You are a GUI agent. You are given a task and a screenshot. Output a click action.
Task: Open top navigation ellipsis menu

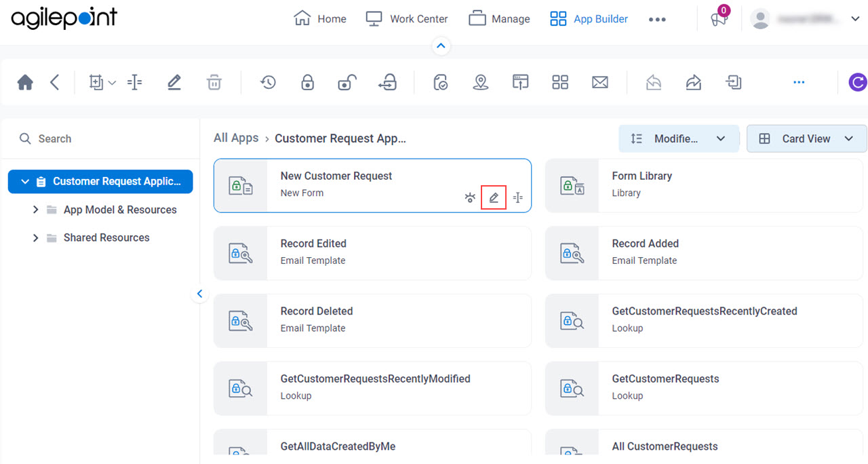(657, 20)
